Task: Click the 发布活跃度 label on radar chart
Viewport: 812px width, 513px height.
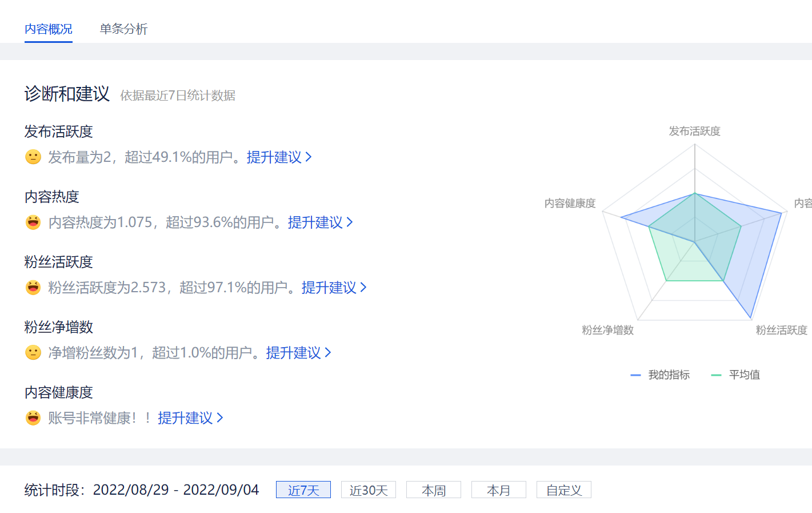Action: [x=694, y=132]
